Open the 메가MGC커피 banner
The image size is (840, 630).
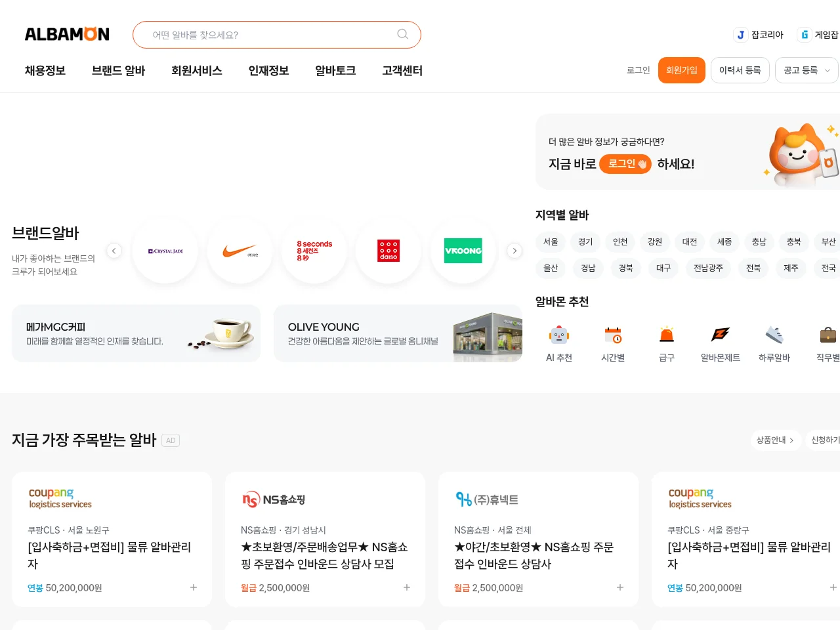click(x=136, y=333)
